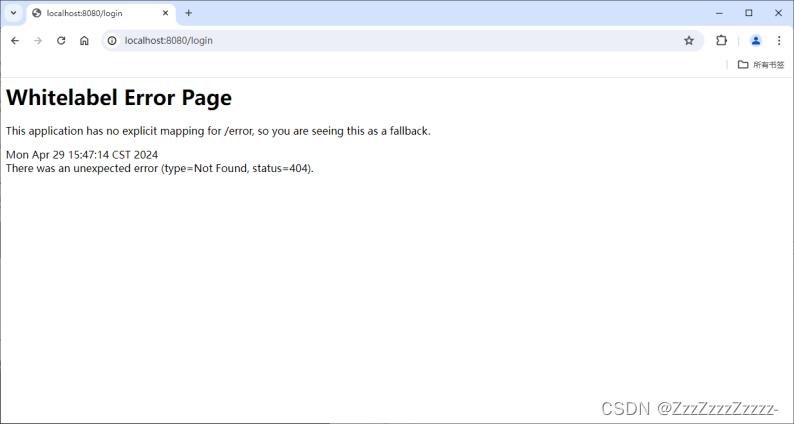Open a new tab with plus button

(x=188, y=13)
